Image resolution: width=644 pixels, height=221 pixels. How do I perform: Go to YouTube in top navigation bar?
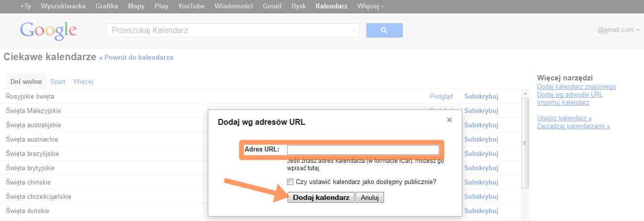coord(191,6)
